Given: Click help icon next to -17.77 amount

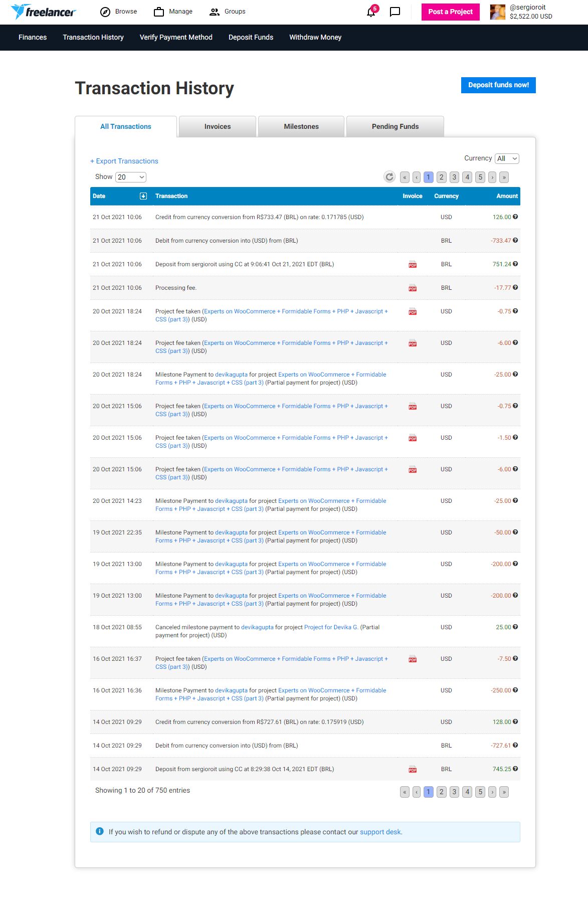Looking at the screenshot, I should 515,287.
